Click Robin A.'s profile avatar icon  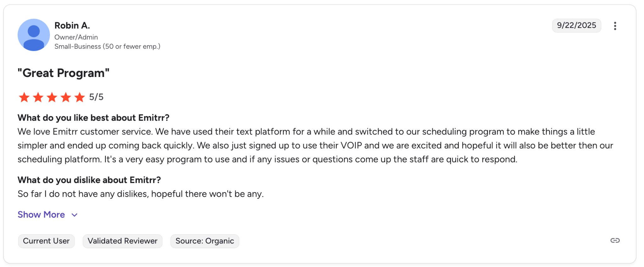click(34, 35)
